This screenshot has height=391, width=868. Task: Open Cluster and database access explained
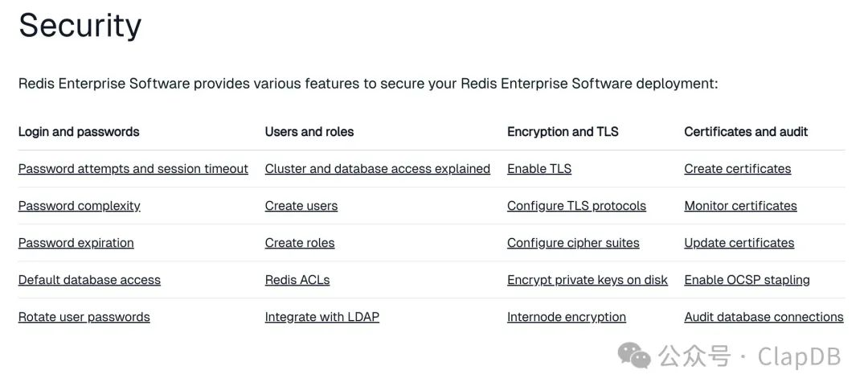tap(377, 169)
